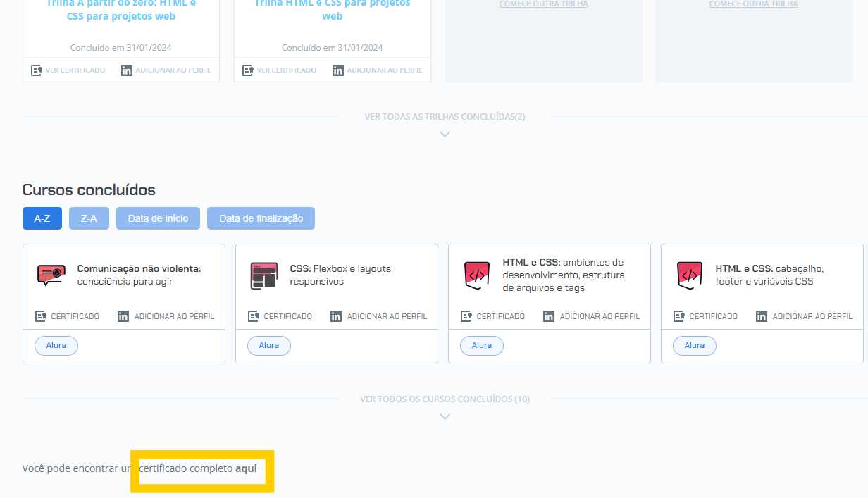Click the Alura tag on Comunicação não violenta
The height and width of the screenshot is (498, 868).
point(56,346)
